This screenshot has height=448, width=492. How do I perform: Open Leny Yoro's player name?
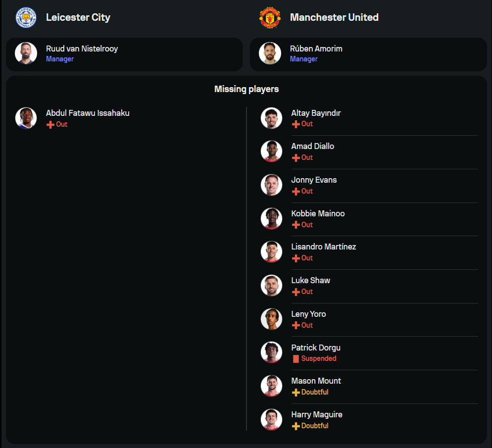tap(308, 314)
